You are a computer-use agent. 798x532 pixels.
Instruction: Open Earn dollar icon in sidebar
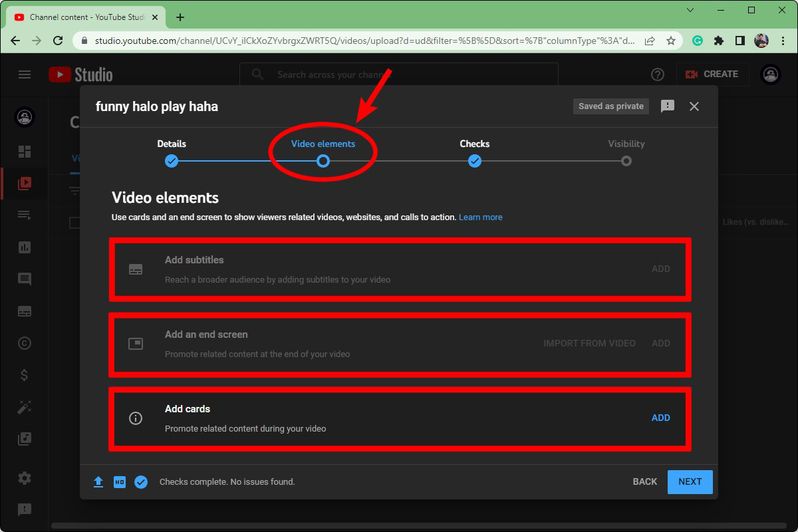25,375
